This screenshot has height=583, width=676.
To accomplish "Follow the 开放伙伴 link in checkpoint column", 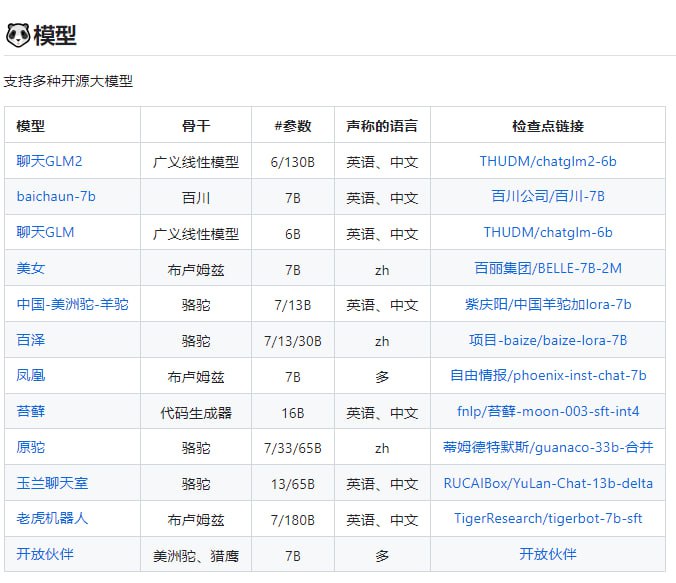I will 548,554.
